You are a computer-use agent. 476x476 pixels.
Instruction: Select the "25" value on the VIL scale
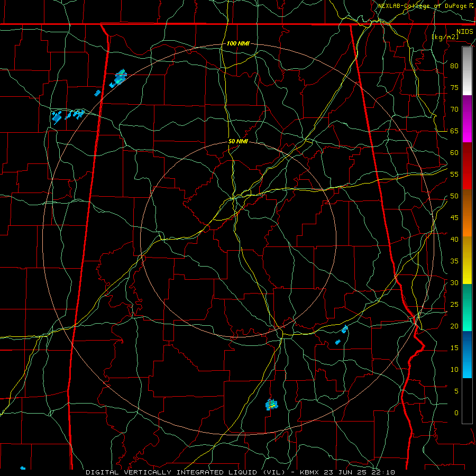click(454, 305)
